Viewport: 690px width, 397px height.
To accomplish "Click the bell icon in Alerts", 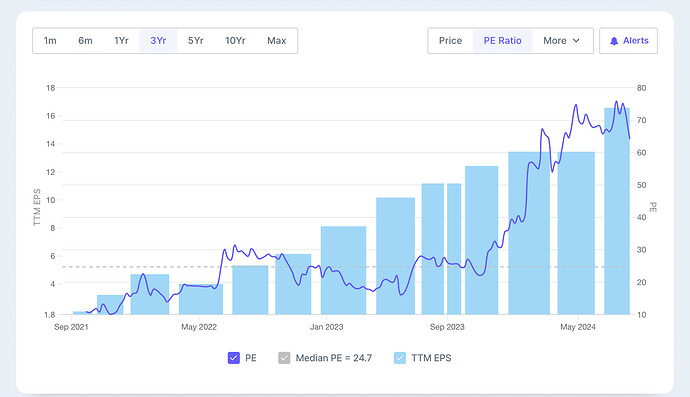I will coord(614,41).
